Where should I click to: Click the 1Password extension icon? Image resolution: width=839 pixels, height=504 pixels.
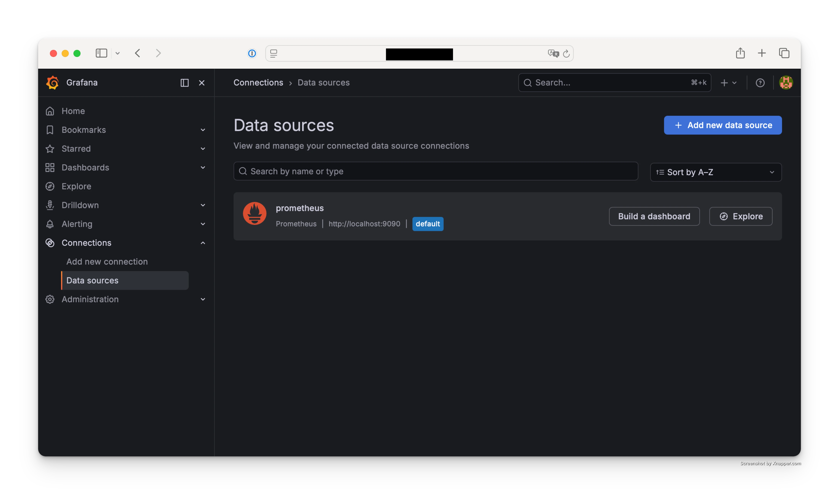252,53
